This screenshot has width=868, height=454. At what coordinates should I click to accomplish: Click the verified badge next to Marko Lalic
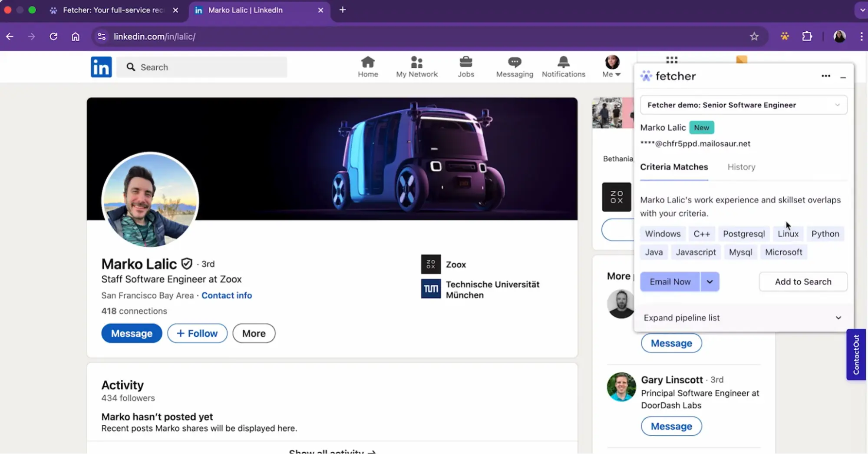pos(187,264)
